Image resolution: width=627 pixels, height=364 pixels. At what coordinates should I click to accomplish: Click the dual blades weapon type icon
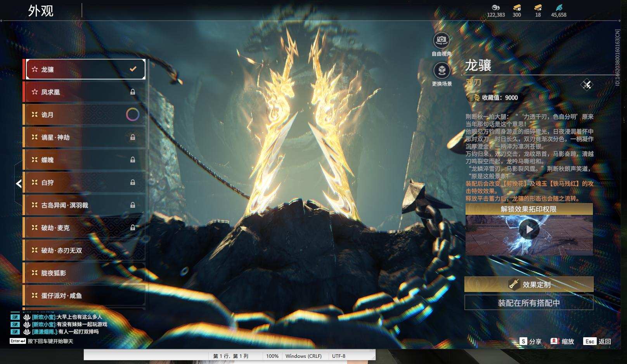pyautogui.click(x=587, y=85)
